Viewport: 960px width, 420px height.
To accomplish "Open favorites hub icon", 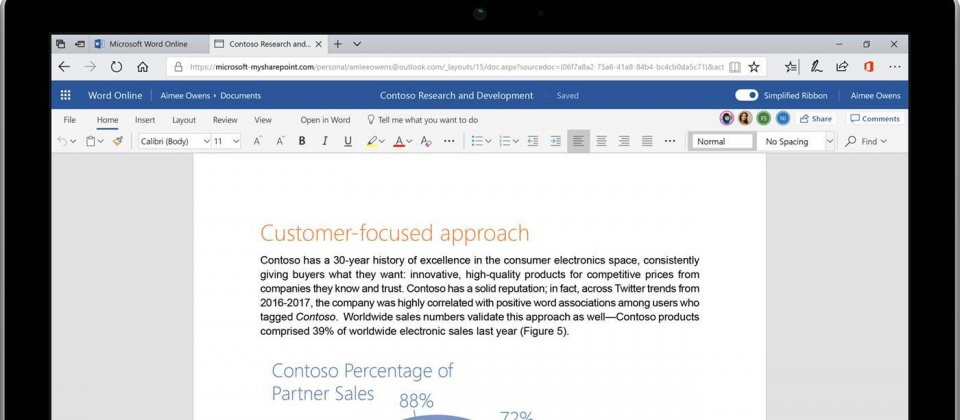I will point(791,67).
